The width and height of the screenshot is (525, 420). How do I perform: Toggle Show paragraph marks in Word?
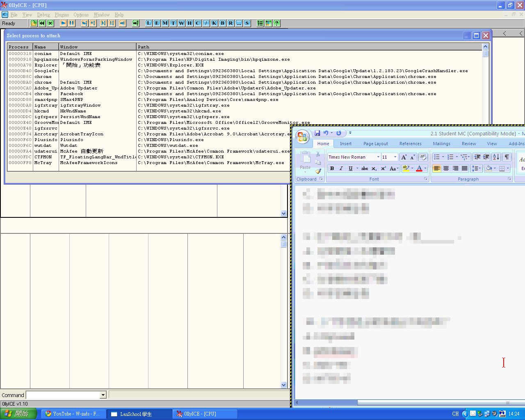click(507, 157)
